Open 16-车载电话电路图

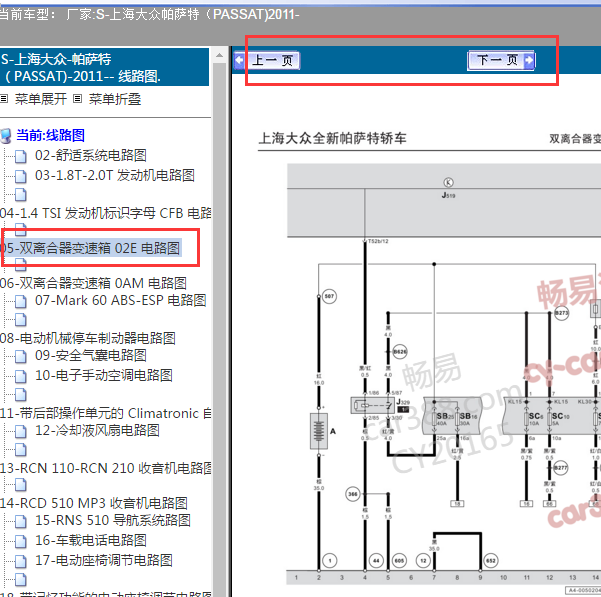tap(91, 540)
